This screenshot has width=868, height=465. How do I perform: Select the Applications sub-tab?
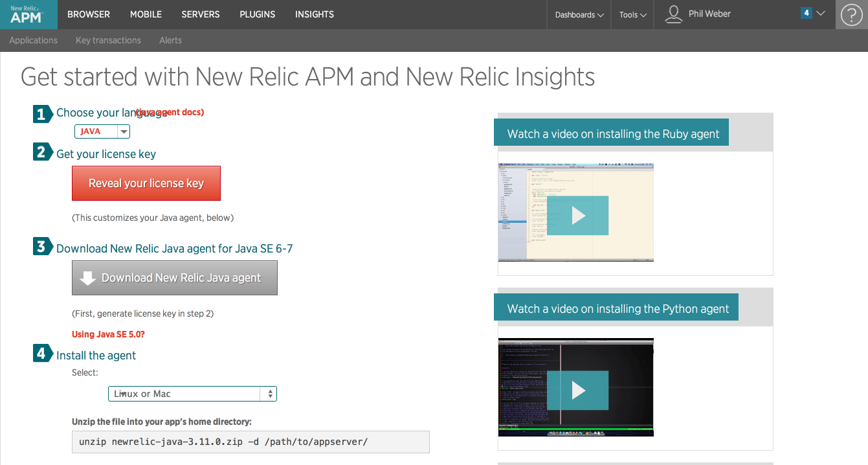point(34,40)
